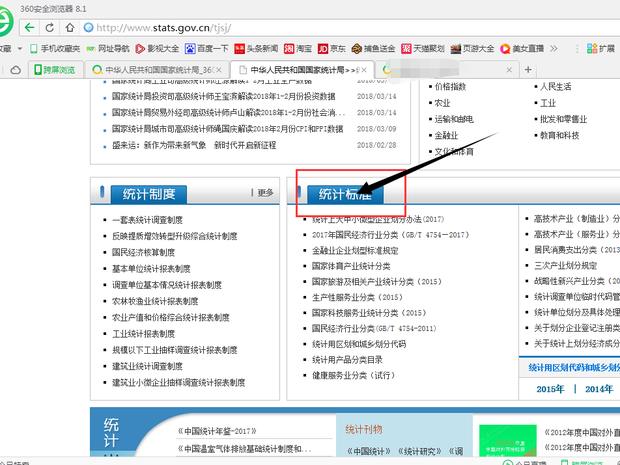This screenshot has height=465, width=620.
Task: Open a new tab with the plus button
Action: click(528, 70)
